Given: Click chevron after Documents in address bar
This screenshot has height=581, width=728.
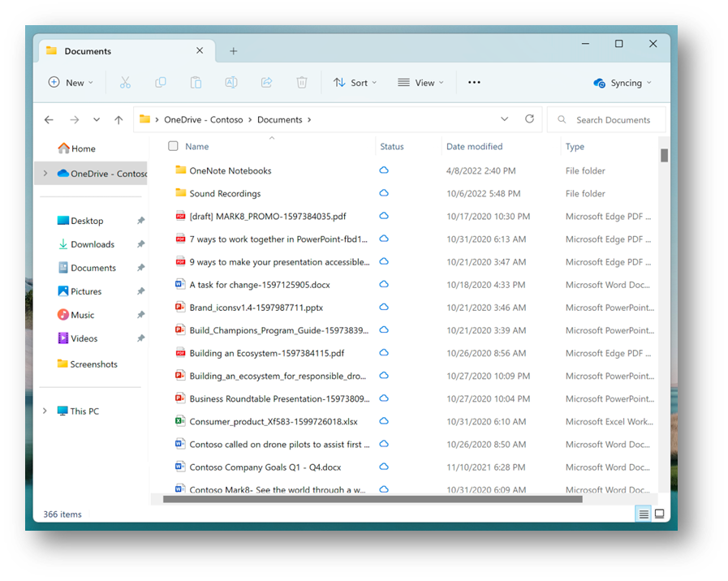Looking at the screenshot, I should coord(309,120).
